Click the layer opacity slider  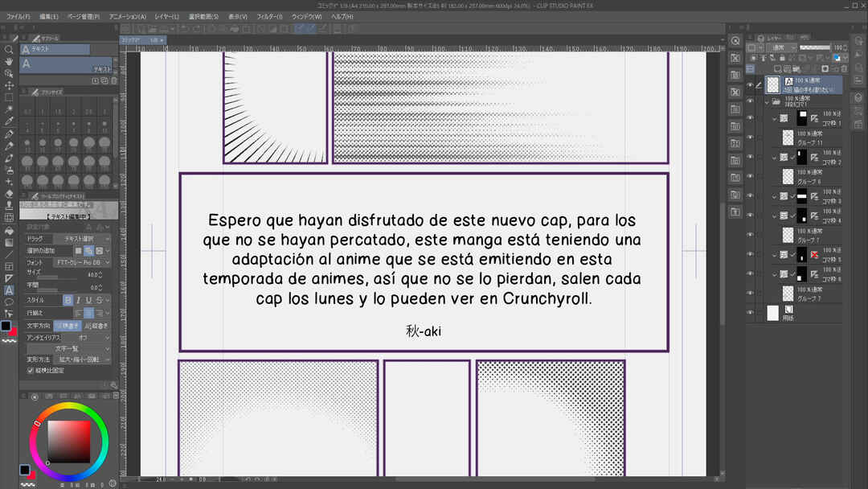click(x=815, y=47)
